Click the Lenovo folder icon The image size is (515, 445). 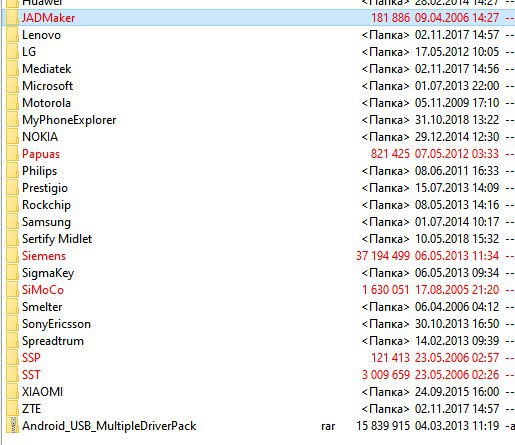point(12,35)
